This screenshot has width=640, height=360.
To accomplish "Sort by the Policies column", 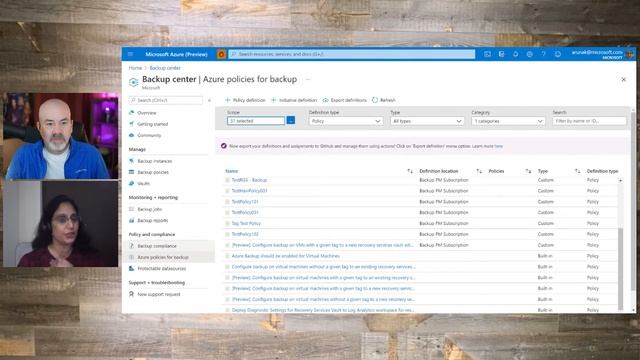I will [496, 171].
